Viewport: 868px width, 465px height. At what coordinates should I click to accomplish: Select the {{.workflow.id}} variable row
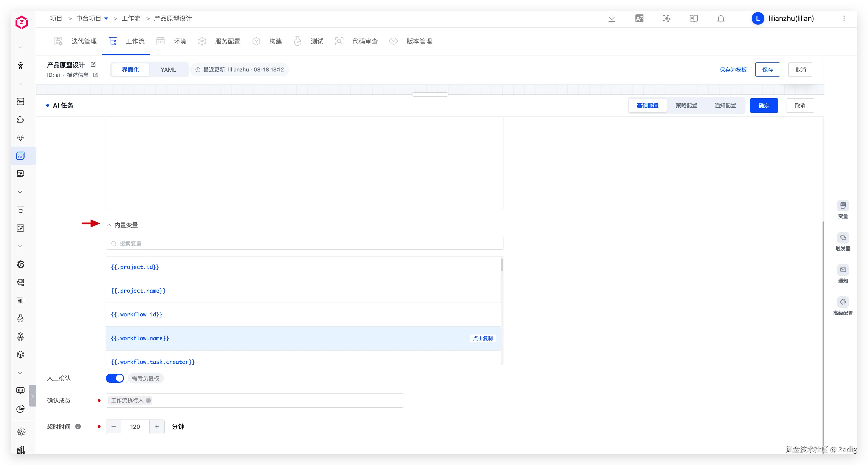[x=303, y=314]
